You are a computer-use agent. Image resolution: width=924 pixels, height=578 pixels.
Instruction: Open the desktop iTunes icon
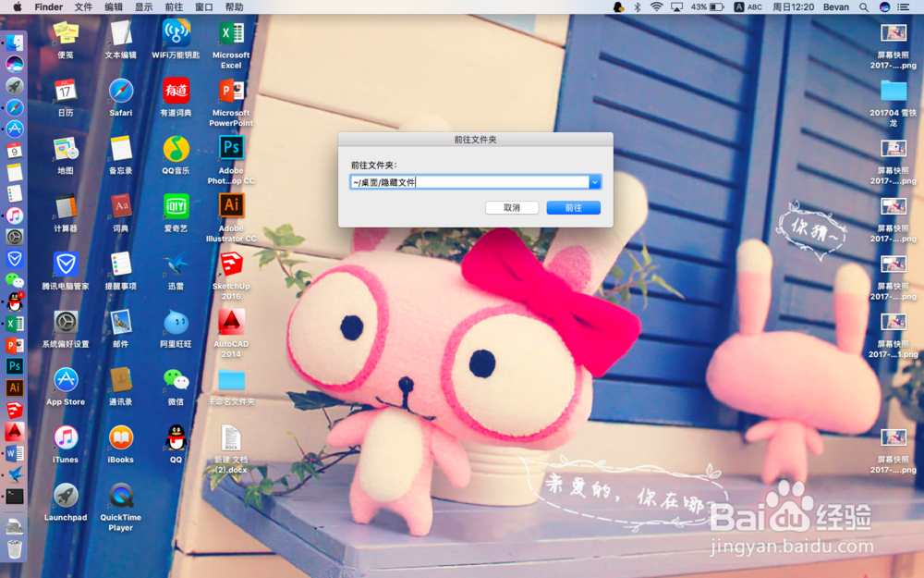pyautogui.click(x=66, y=437)
